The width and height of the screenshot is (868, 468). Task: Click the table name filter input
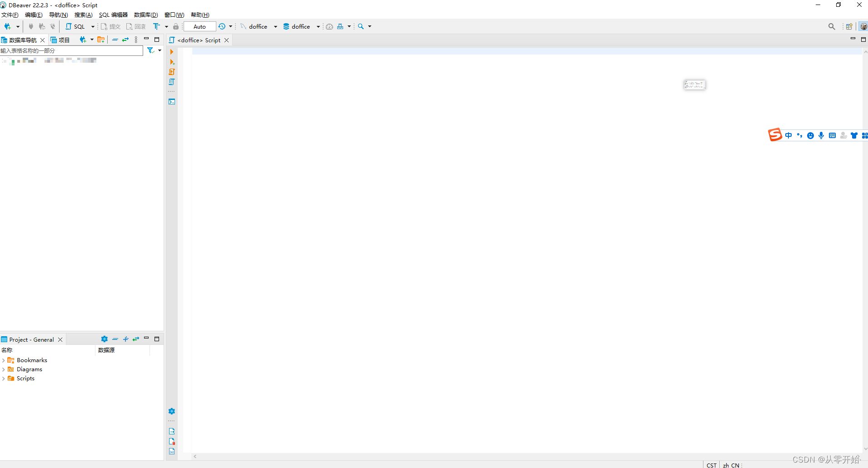pyautogui.click(x=72, y=50)
